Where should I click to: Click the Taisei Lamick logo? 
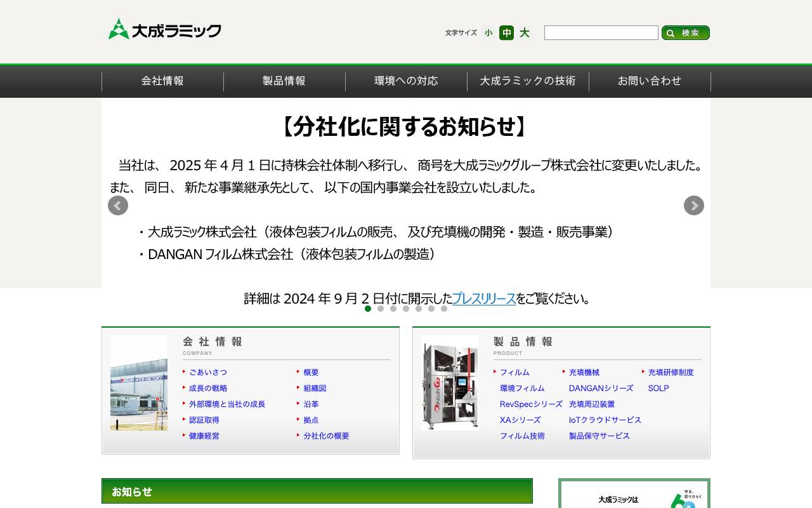pyautogui.click(x=164, y=29)
